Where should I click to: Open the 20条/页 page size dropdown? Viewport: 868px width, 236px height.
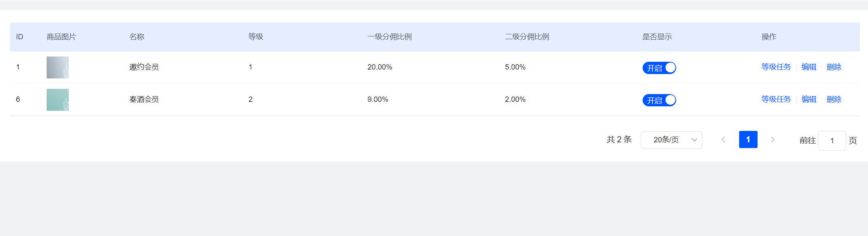671,140
